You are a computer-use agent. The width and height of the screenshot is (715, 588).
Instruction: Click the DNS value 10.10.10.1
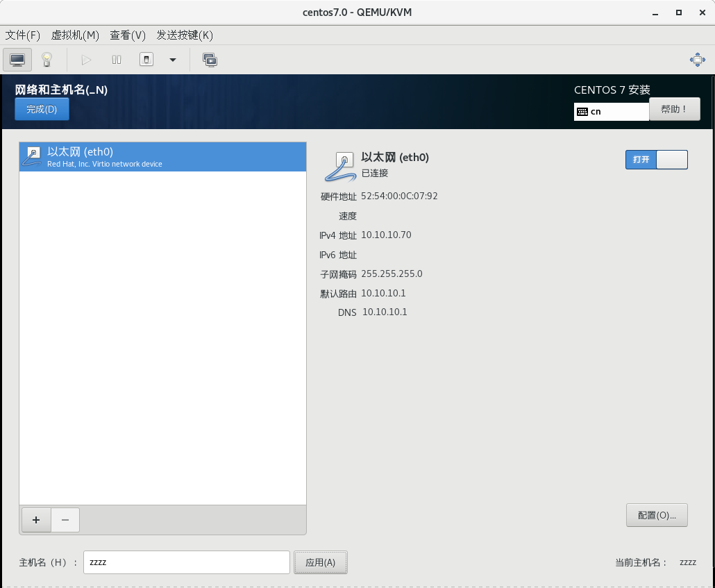pyautogui.click(x=385, y=312)
